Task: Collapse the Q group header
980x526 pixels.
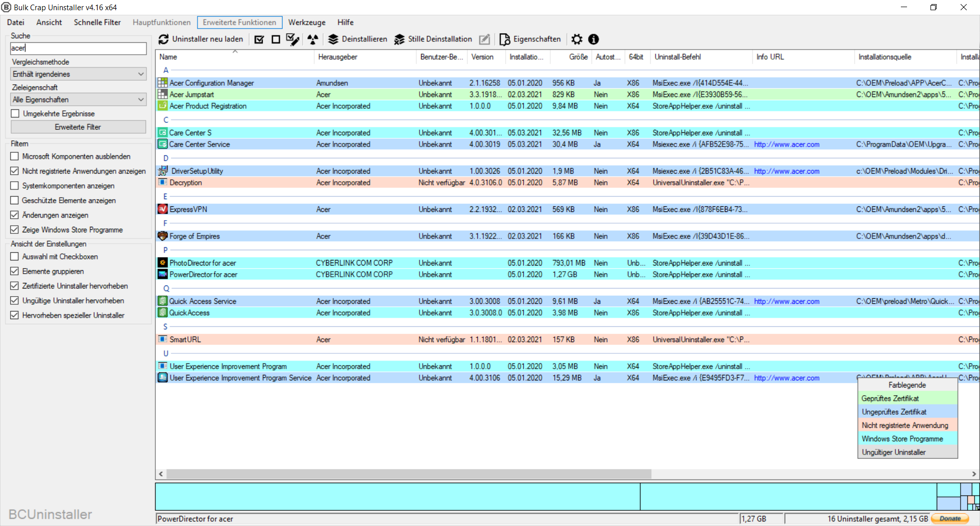Action: pyautogui.click(x=166, y=289)
